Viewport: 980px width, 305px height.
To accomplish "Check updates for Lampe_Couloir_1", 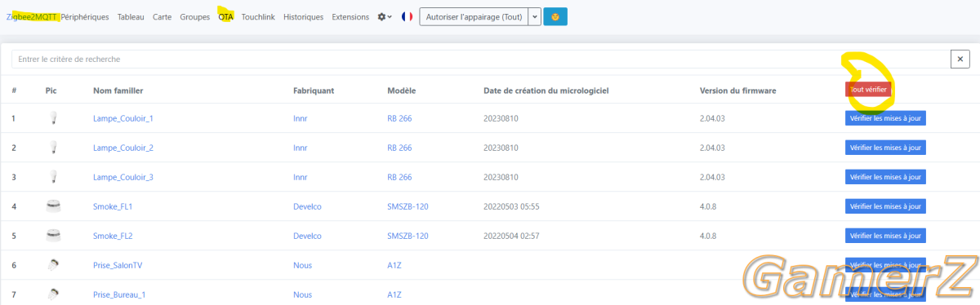I will (885, 118).
